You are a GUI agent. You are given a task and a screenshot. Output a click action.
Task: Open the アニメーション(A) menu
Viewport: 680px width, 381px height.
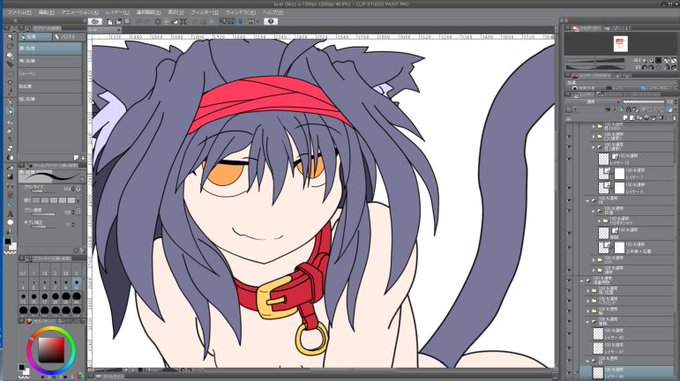(79, 13)
